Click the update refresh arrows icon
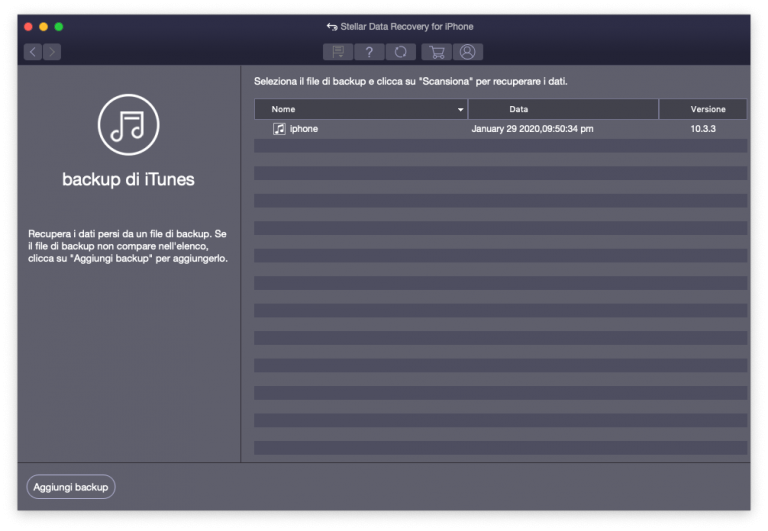Image resolution: width=768 pixels, height=531 pixels. point(401,52)
